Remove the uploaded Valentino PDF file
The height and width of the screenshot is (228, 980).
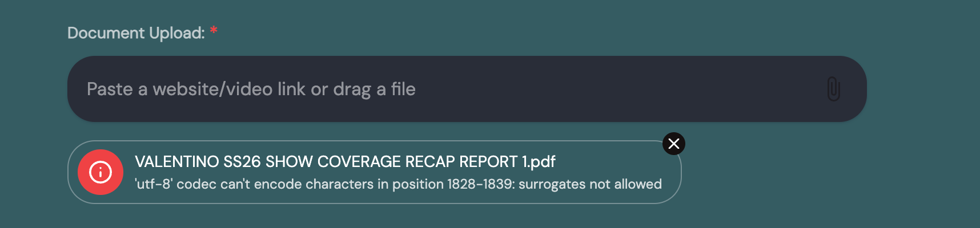coord(674,144)
